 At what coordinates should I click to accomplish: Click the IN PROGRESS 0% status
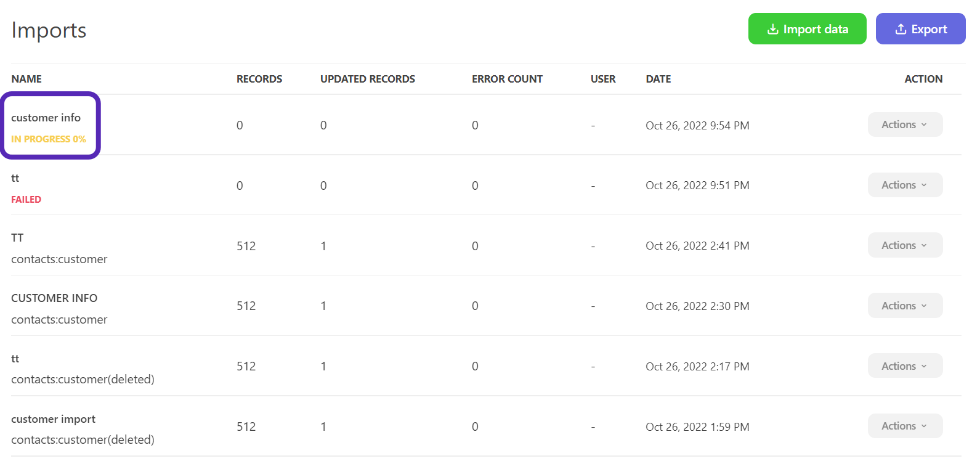pos(48,139)
